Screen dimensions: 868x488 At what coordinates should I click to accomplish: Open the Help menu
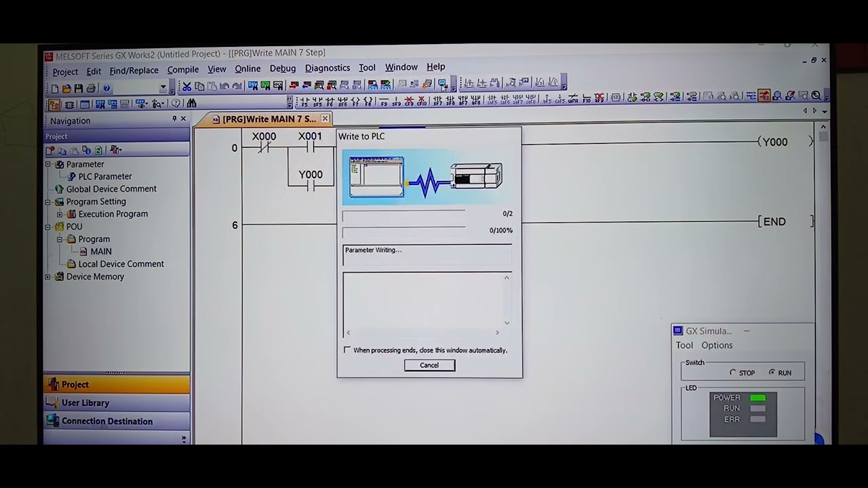pos(436,66)
